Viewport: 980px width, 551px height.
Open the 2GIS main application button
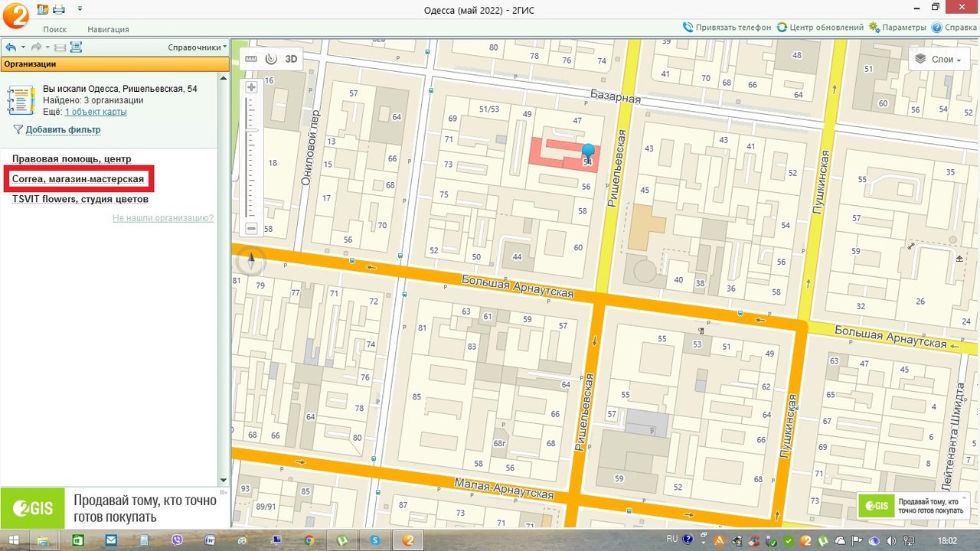[x=15, y=15]
